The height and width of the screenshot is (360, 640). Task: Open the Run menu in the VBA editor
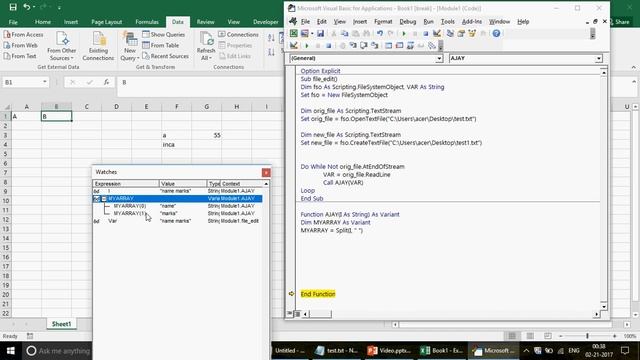(x=428, y=22)
